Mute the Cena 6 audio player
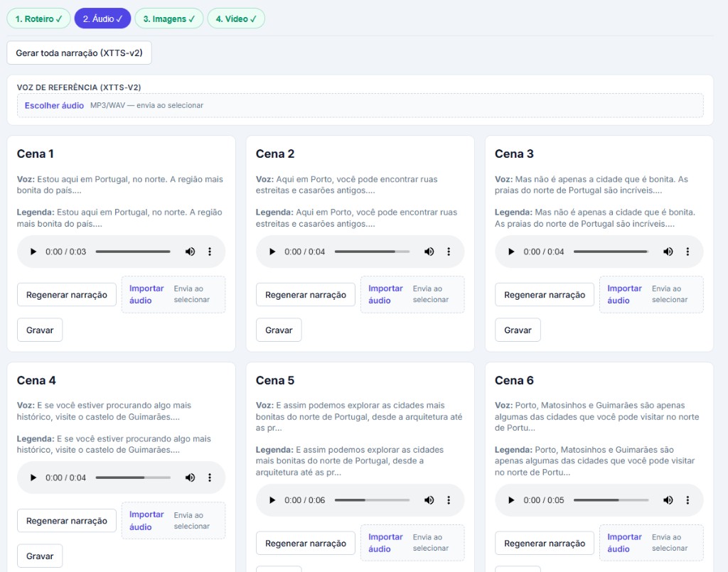728x572 pixels. 668,500
